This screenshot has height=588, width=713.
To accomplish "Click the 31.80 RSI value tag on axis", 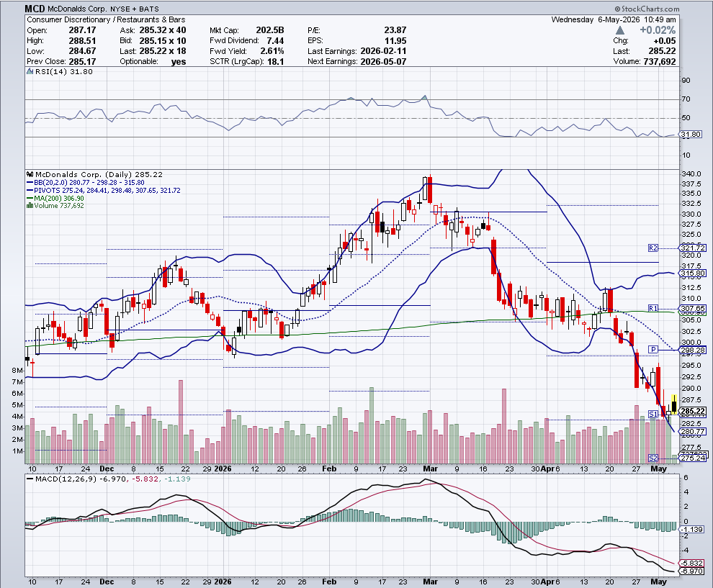I will pyautogui.click(x=691, y=135).
